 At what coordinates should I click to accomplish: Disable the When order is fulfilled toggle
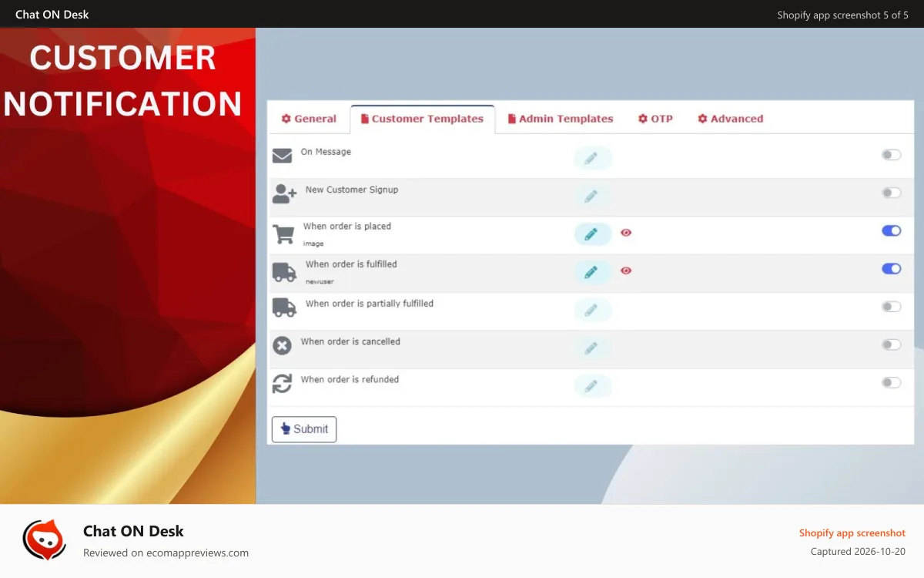click(891, 268)
